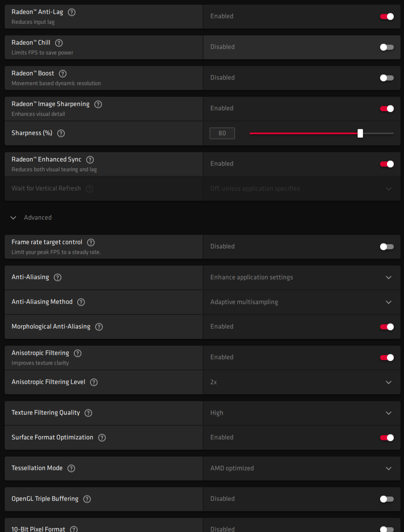Click the Anisotropic Filtering help icon

78,353
